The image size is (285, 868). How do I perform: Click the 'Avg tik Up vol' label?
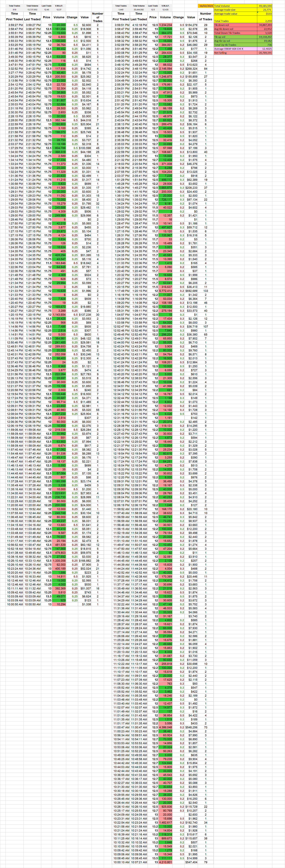tap(222, 41)
